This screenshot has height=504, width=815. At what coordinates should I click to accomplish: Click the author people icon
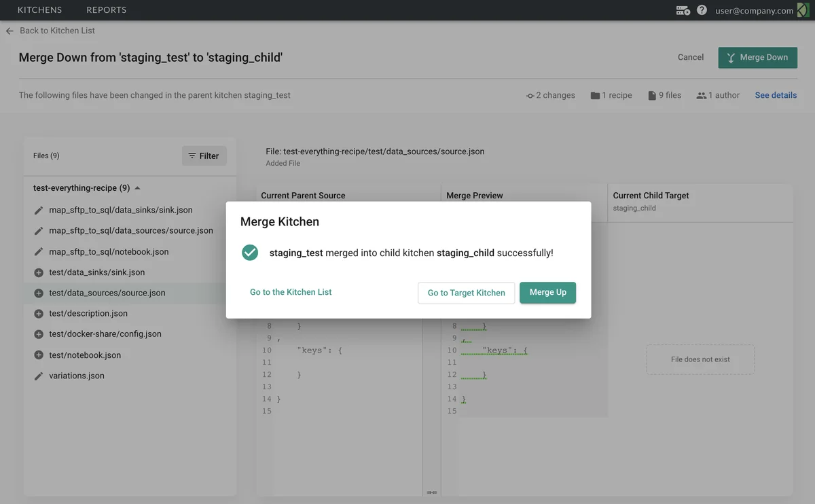(x=702, y=96)
